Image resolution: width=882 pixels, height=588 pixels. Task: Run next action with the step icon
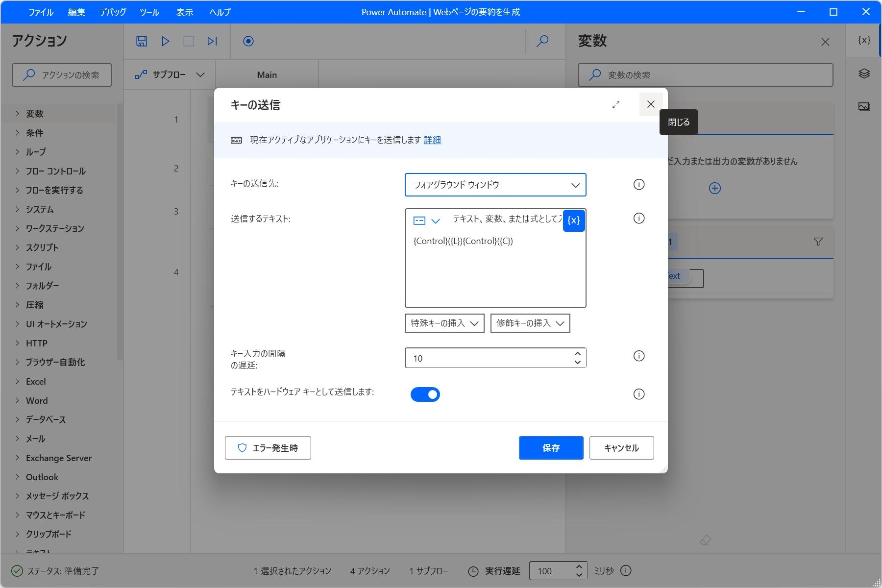click(x=212, y=41)
